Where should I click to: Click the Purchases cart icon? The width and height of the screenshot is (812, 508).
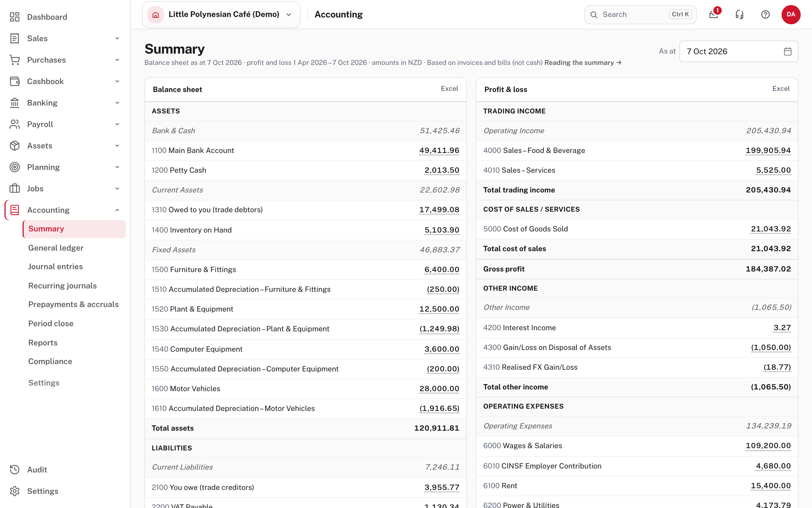[14, 60]
